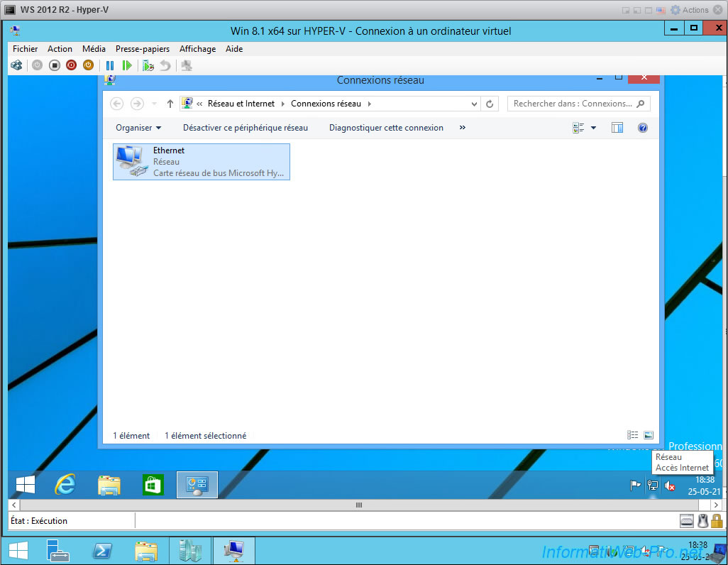Open the host Windows Start button

tap(18, 551)
